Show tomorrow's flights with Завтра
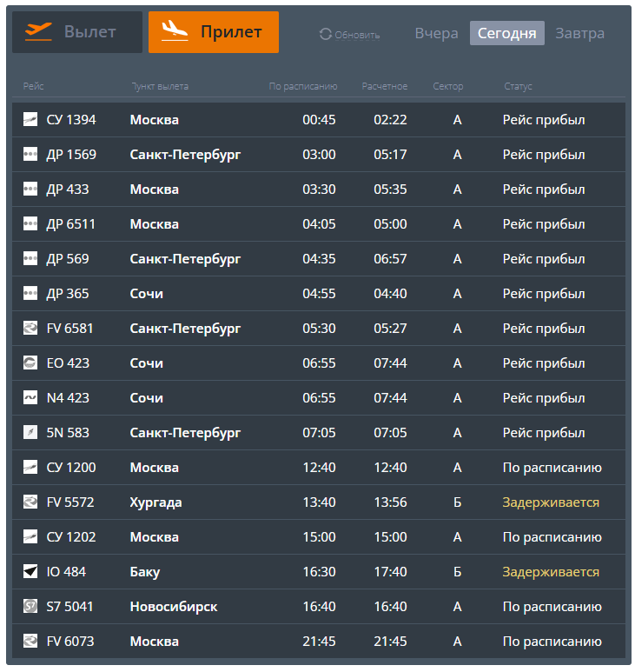Screen dimensions: 635x672 pos(579,34)
